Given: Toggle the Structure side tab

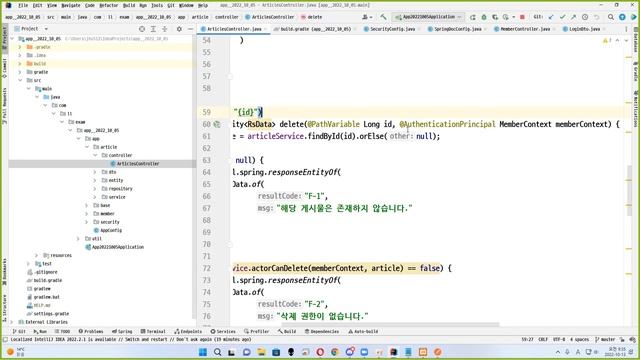Looking at the screenshot, I should (4, 307).
